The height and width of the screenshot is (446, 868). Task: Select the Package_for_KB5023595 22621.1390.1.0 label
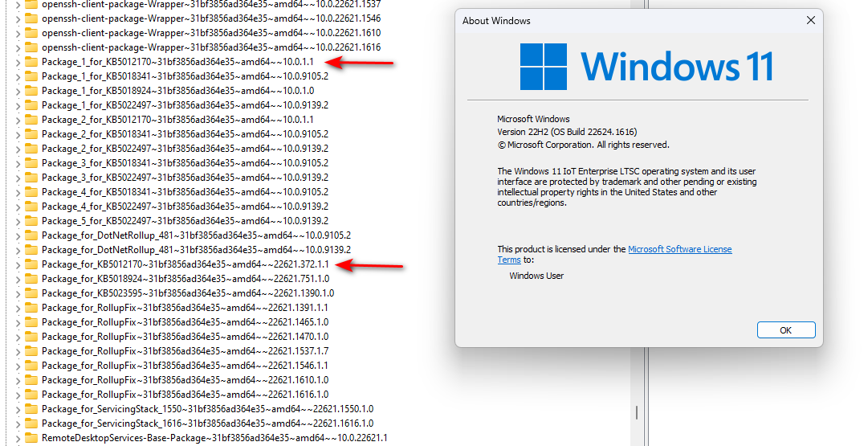pos(188,293)
